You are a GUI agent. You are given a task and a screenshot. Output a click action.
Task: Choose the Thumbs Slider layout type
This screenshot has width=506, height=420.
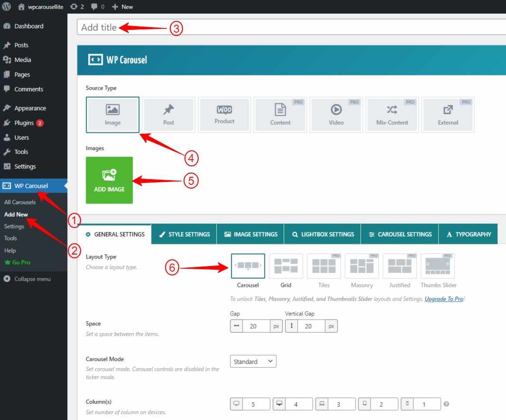(x=438, y=266)
